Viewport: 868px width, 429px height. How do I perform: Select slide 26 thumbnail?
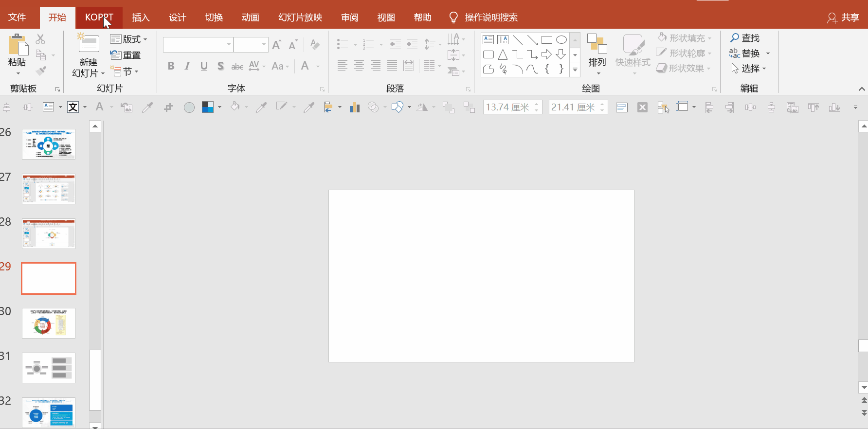[x=49, y=144]
